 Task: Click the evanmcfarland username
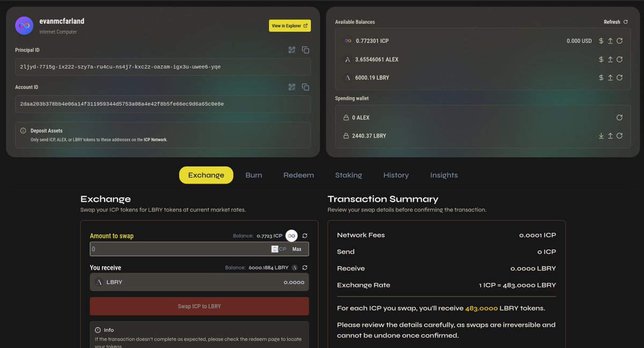click(62, 21)
